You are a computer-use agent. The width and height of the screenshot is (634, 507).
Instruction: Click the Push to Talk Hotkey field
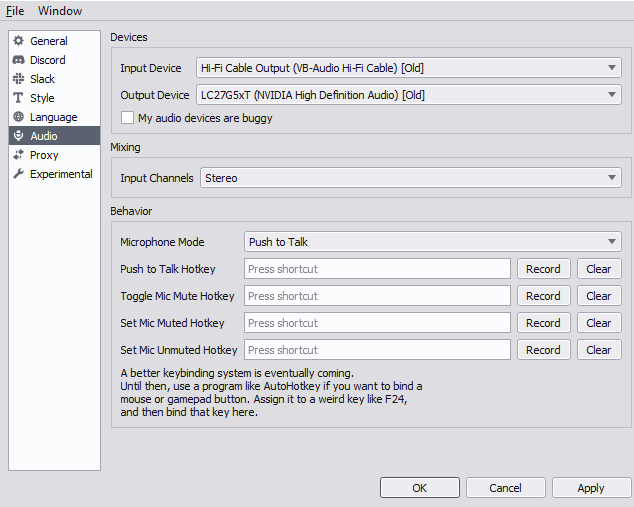[377, 269]
